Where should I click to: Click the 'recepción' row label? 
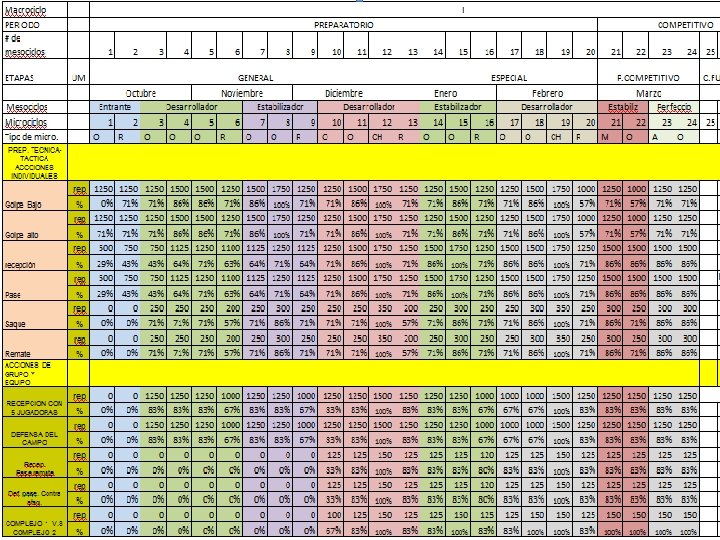[x=34, y=256]
